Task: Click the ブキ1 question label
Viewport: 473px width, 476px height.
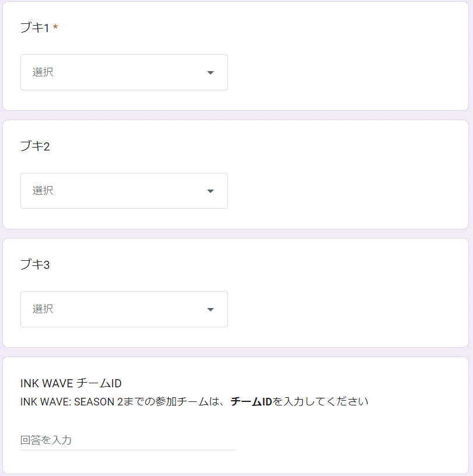Action: [34, 27]
